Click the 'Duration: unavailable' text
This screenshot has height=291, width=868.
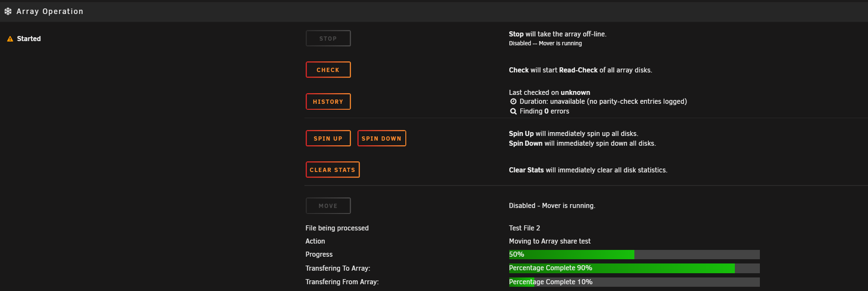(x=603, y=101)
